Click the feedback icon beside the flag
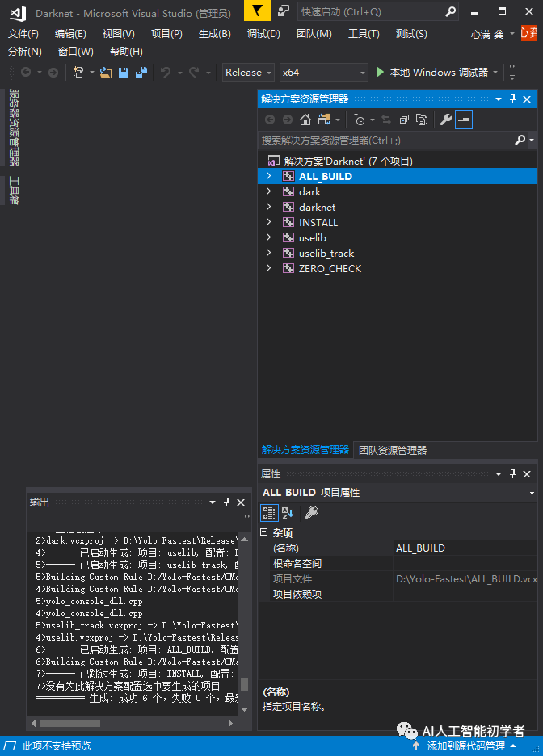Screen dimensions: 543x756 pos(284,10)
